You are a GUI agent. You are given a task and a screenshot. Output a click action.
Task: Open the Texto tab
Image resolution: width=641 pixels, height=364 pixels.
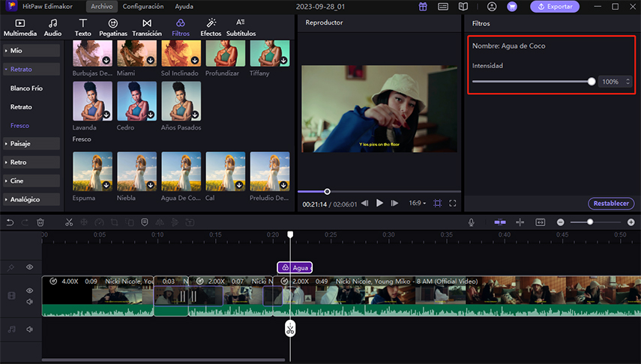[83, 28]
